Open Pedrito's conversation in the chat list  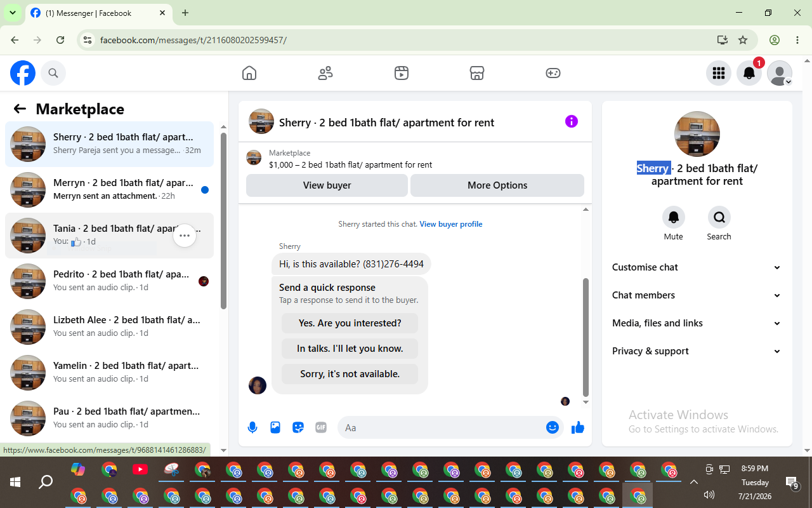(109, 281)
